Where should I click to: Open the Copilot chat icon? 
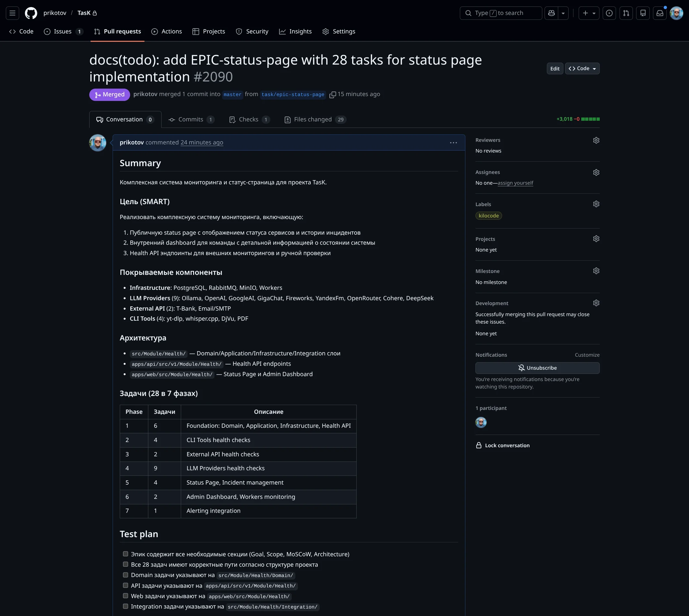[551, 13]
